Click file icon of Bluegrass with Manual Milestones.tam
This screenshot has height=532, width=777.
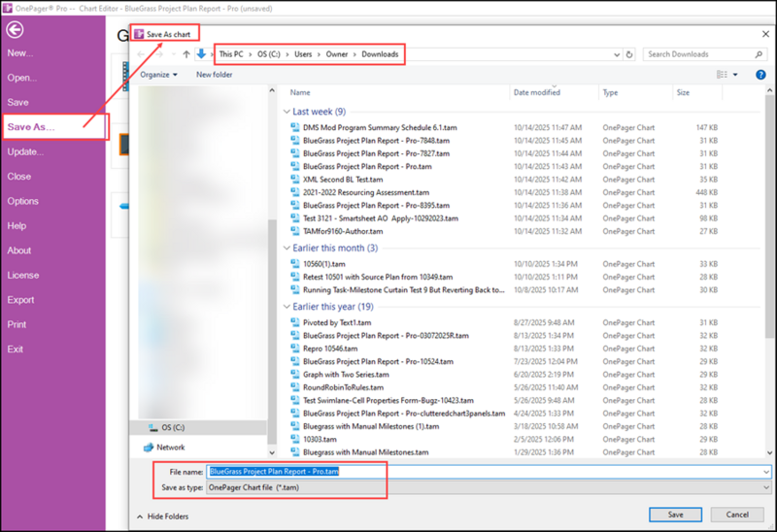click(x=295, y=451)
